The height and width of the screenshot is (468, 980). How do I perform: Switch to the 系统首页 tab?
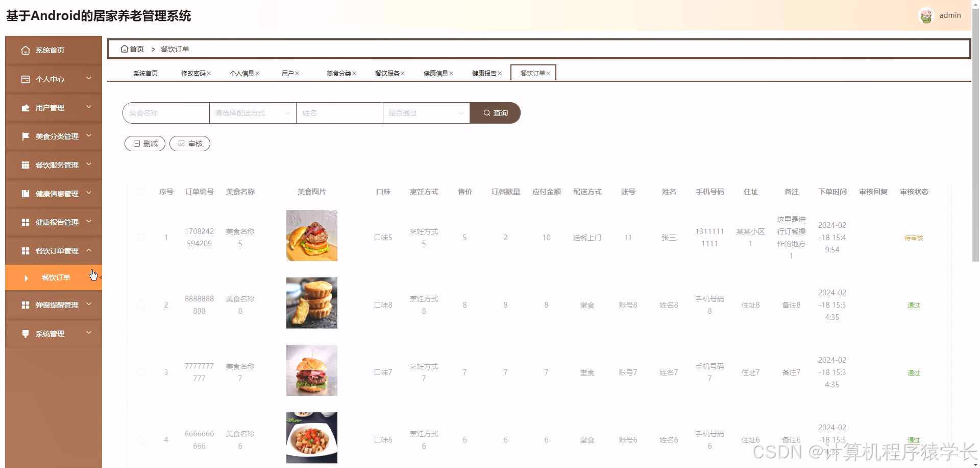pos(145,74)
